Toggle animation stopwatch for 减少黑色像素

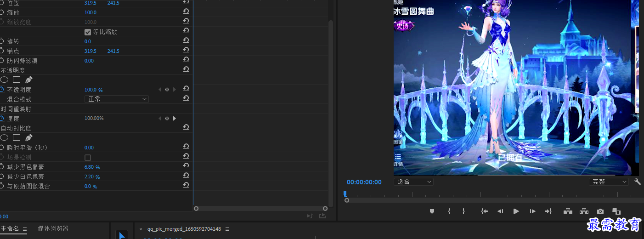pos(2,167)
